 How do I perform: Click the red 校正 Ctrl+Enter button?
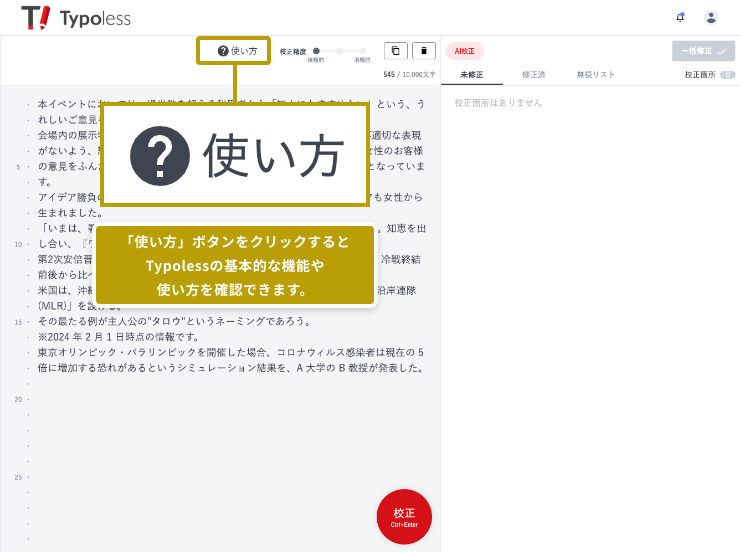(x=404, y=517)
